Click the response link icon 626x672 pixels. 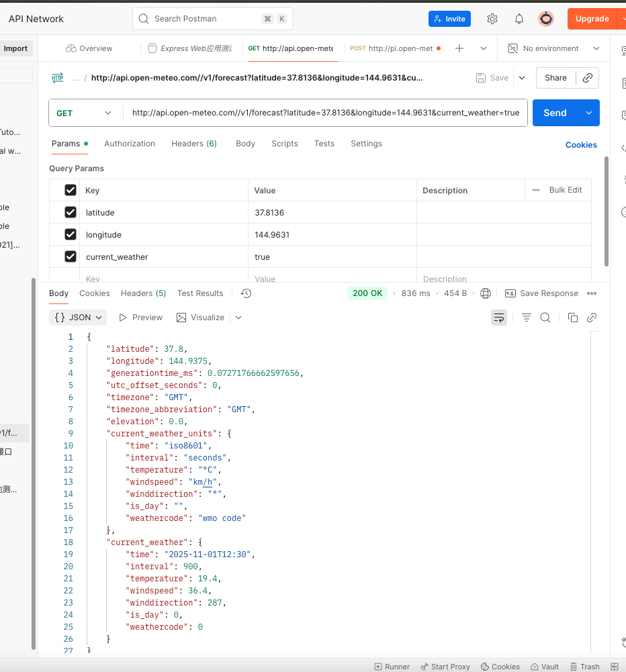click(x=592, y=318)
